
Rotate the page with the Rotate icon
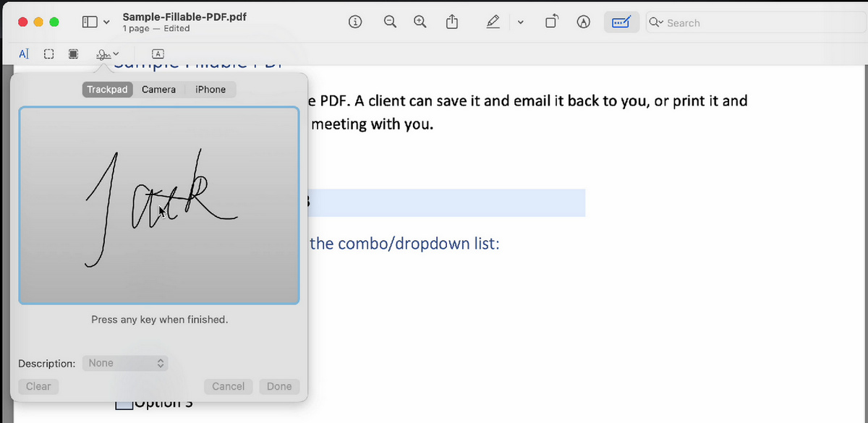pyautogui.click(x=551, y=22)
